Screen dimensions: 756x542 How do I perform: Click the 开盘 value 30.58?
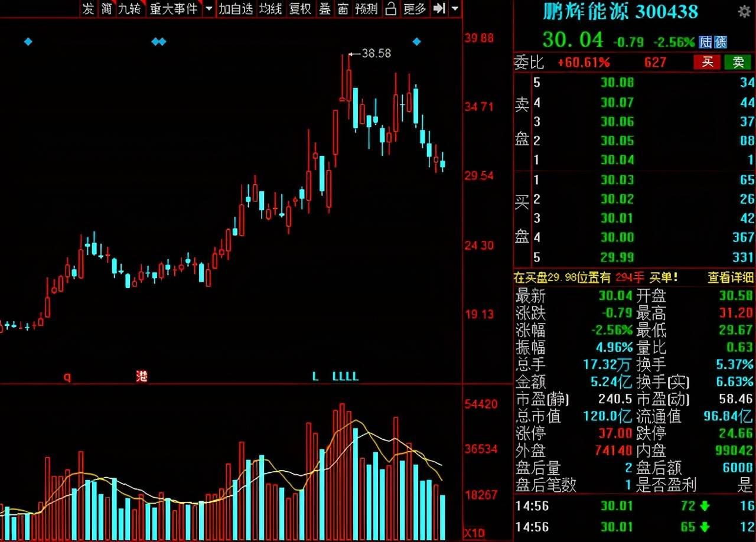tap(736, 296)
